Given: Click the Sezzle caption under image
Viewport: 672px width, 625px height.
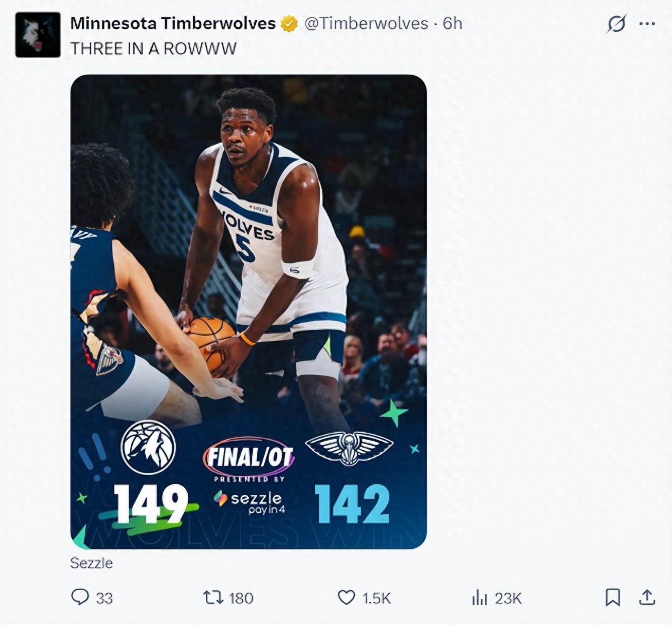Looking at the screenshot, I should pyautogui.click(x=91, y=563).
